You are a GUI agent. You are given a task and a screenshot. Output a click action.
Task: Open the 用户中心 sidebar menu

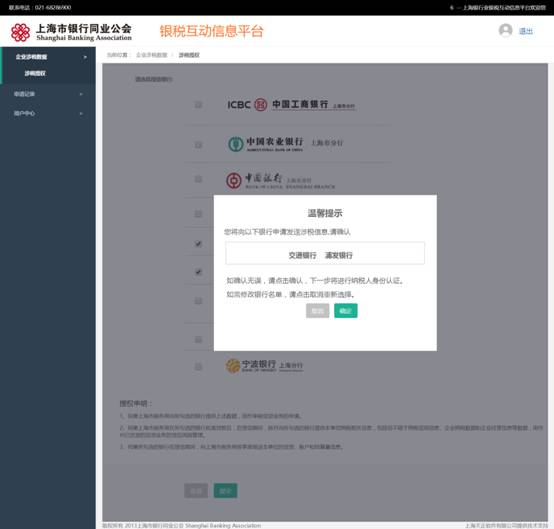(x=48, y=113)
